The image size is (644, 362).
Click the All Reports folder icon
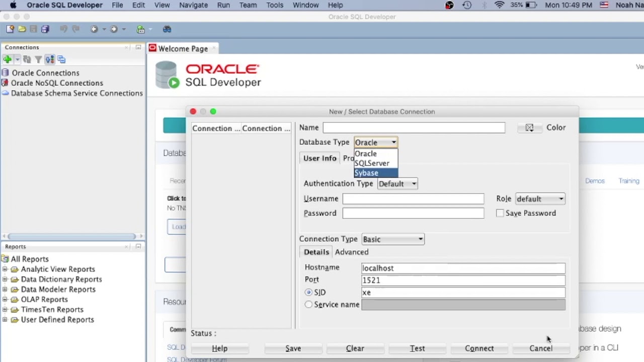tap(5, 259)
